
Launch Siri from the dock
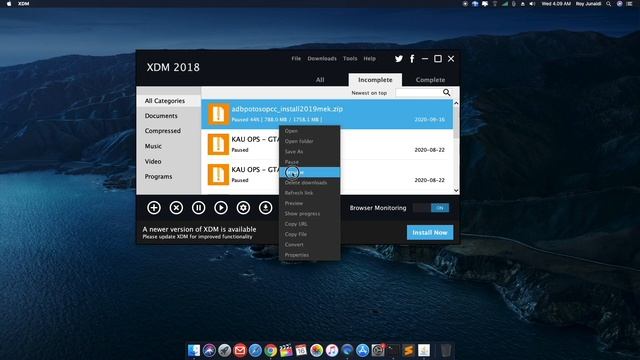coord(209,350)
